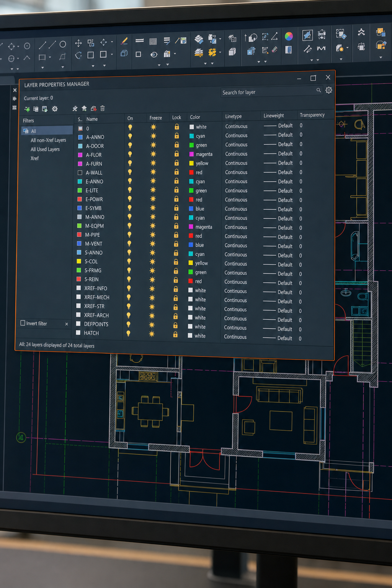Click the hatch pattern square icon

pos(153,41)
